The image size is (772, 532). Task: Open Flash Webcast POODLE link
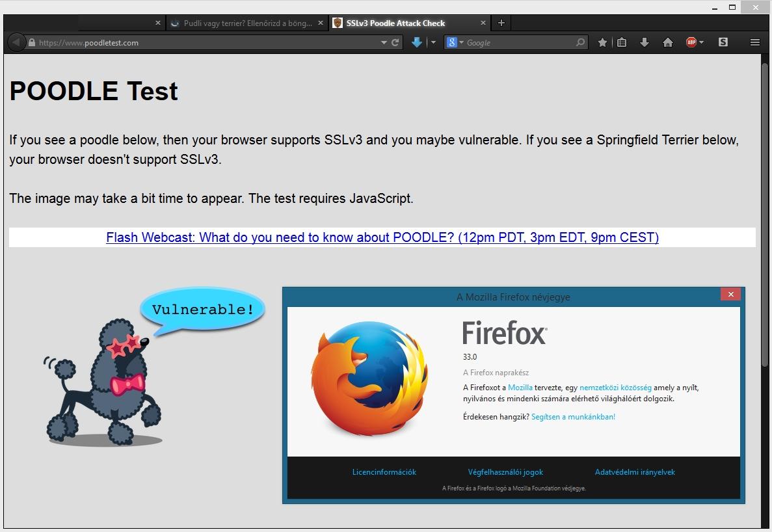(382, 237)
